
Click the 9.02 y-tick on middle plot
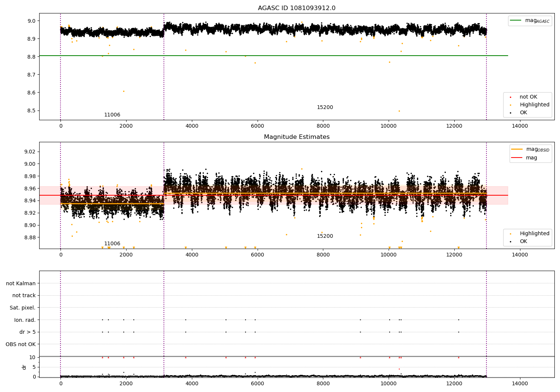tap(30, 152)
